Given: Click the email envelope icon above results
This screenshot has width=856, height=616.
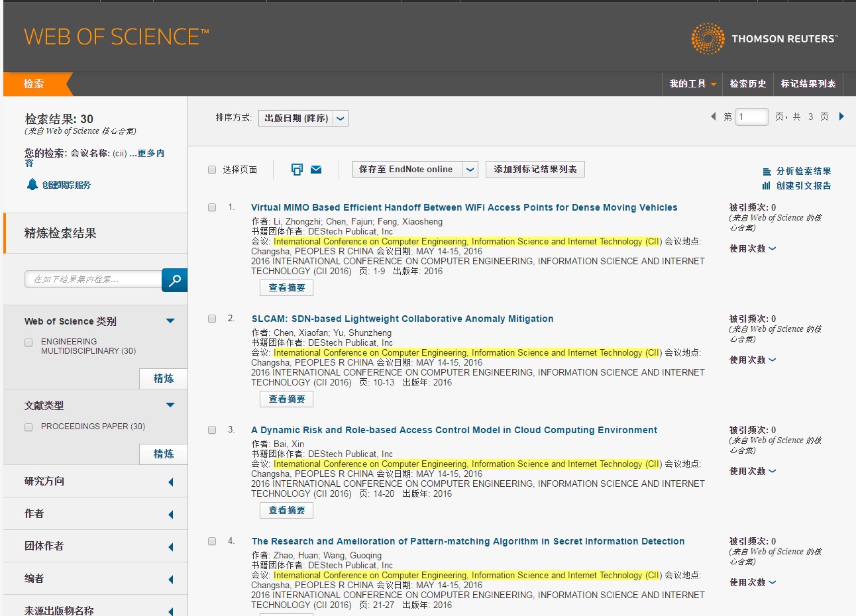Looking at the screenshot, I should [316, 170].
